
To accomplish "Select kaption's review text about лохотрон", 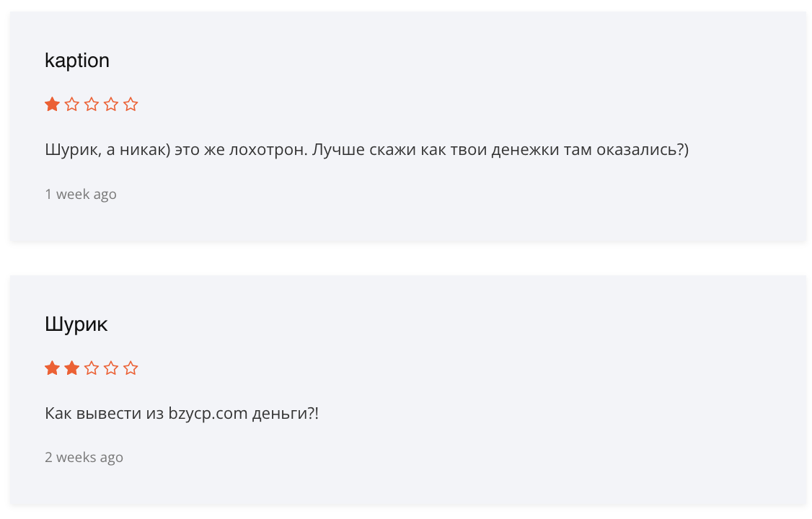I will (x=366, y=150).
